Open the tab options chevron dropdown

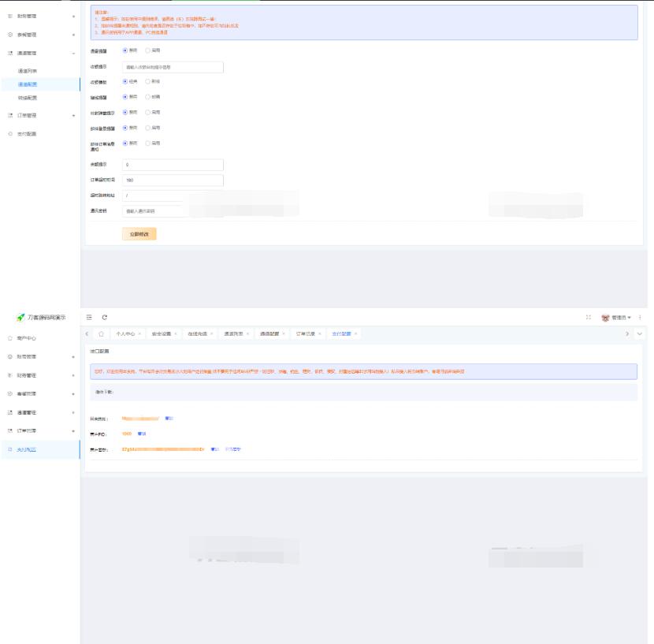click(640, 334)
